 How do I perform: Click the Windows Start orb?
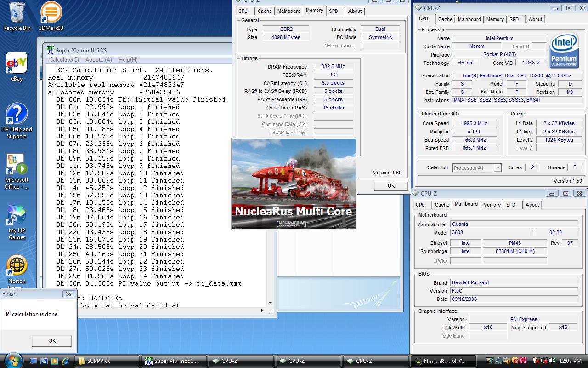(14, 361)
